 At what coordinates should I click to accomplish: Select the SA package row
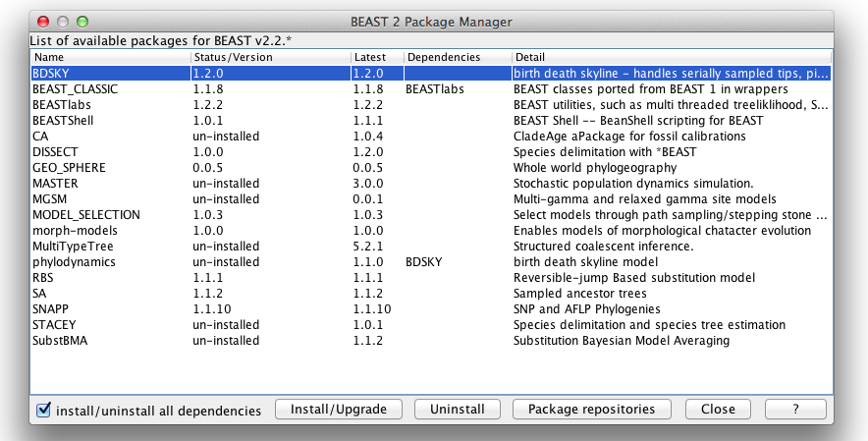pos(431,293)
